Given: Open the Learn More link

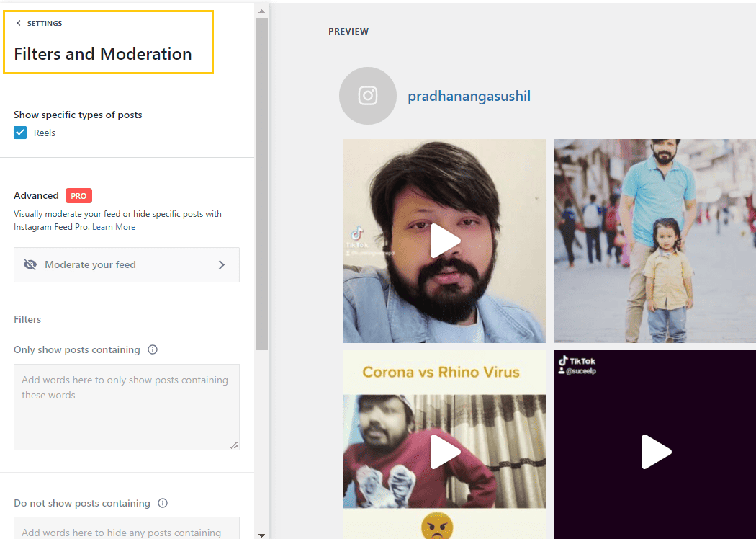Looking at the screenshot, I should pos(114,227).
